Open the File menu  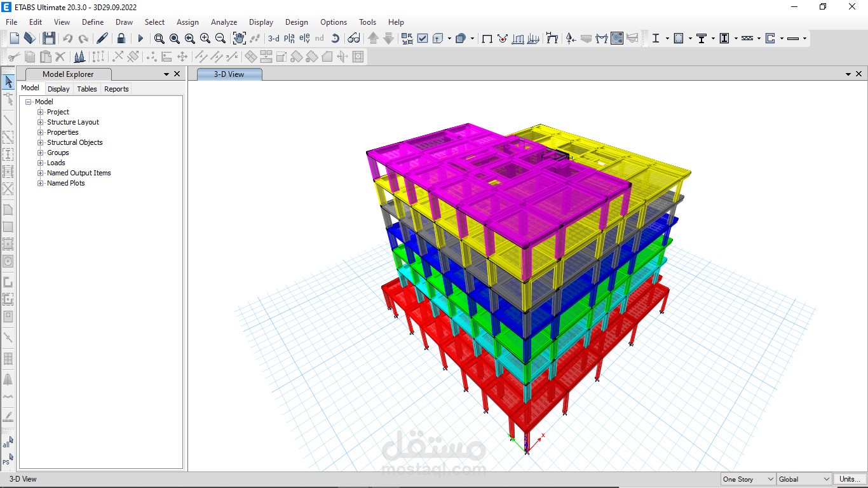11,22
